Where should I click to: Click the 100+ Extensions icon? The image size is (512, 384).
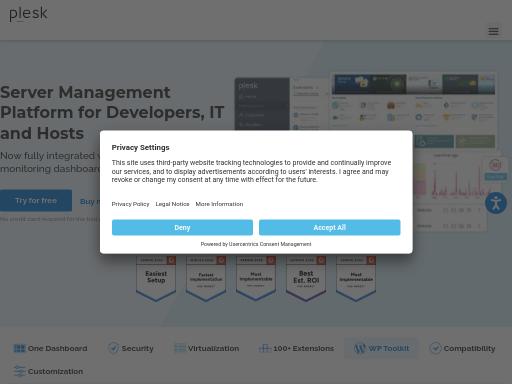point(265,348)
